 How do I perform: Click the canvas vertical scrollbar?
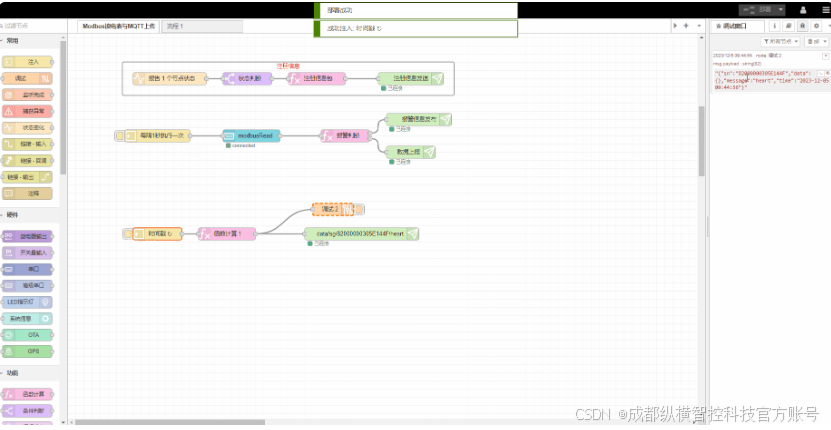[x=701, y=141]
